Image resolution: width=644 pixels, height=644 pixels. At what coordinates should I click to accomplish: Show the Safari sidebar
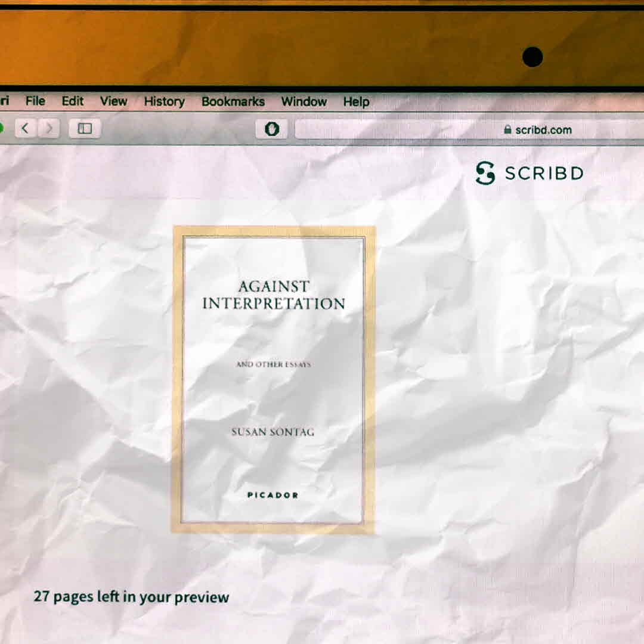pyautogui.click(x=85, y=128)
